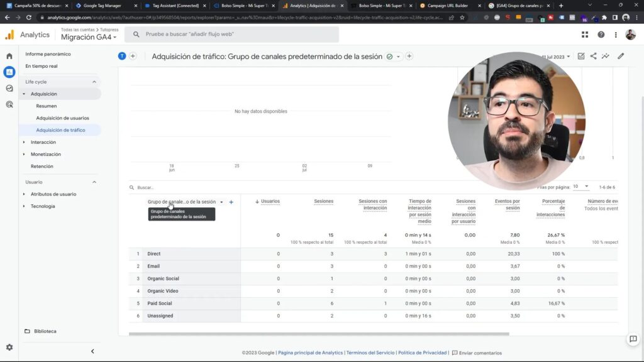Click the account profile avatar
Screen dimensions: 644x362
point(630,35)
